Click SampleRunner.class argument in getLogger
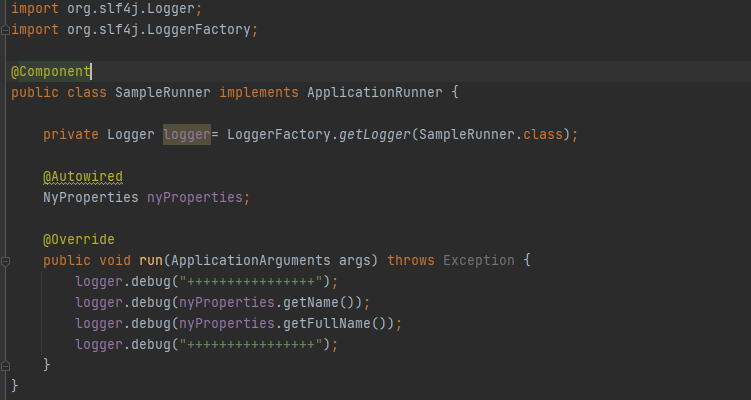Screen dimensions: 751x400 pyautogui.click(x=490, y=135)
